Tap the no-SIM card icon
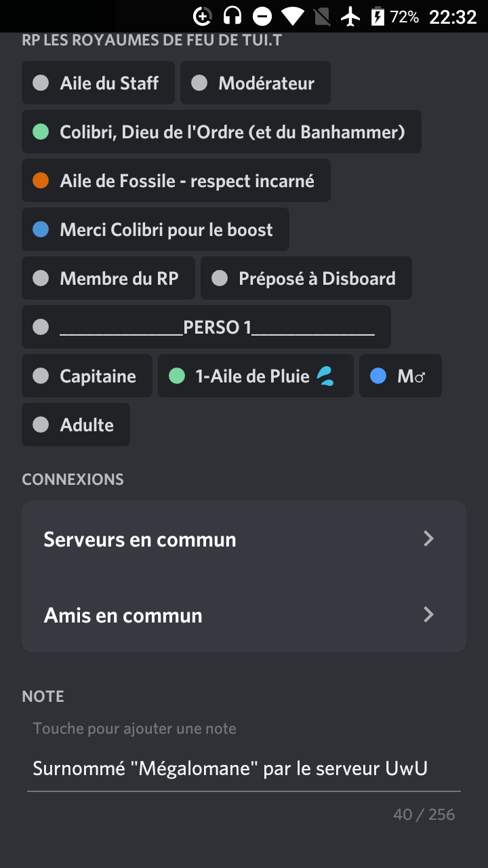 (323, 16)
